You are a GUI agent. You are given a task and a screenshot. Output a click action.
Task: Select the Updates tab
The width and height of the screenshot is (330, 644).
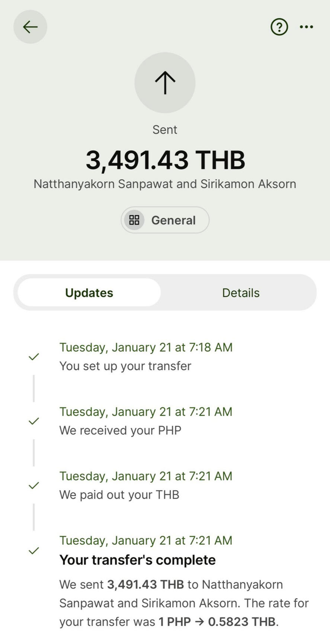pyautogui.click(x=89, y=293)
